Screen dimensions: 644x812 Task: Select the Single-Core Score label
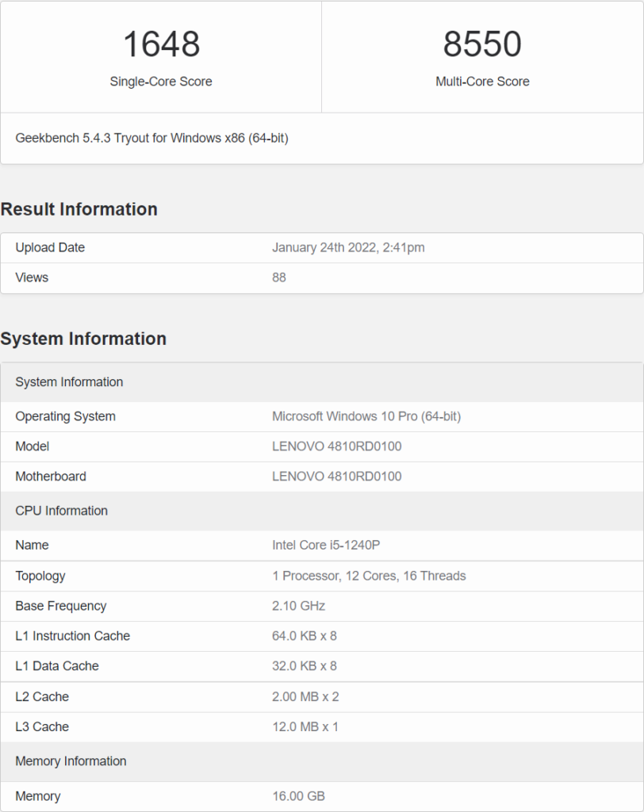(161, 81)
